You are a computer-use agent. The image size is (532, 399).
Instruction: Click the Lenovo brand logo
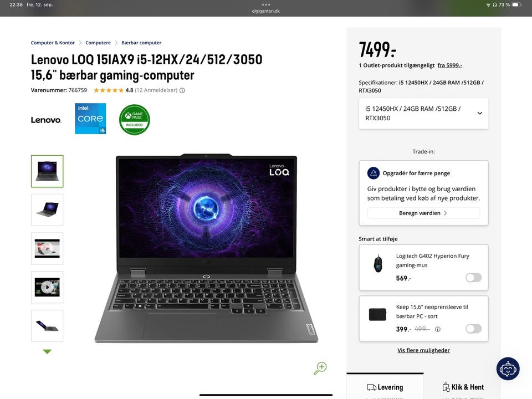(x=46, y=120)
